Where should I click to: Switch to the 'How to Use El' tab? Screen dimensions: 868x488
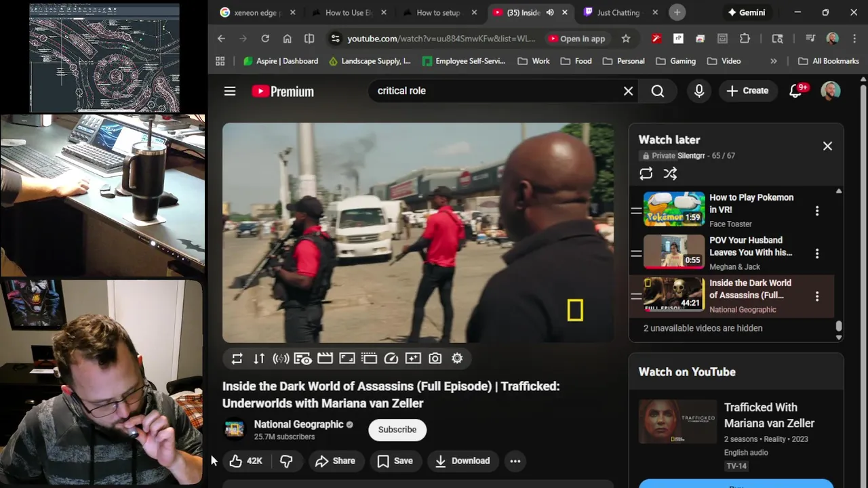tap(349, 12)
